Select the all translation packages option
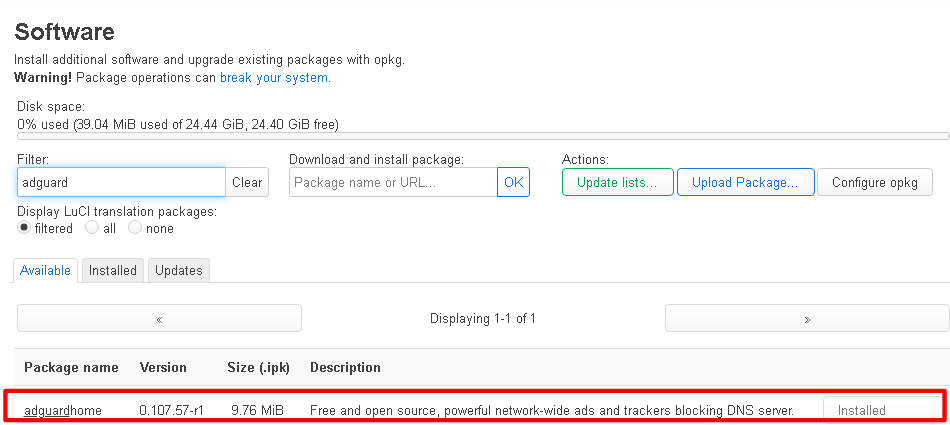Screen dimensions: 950x425 pos(92,228)
